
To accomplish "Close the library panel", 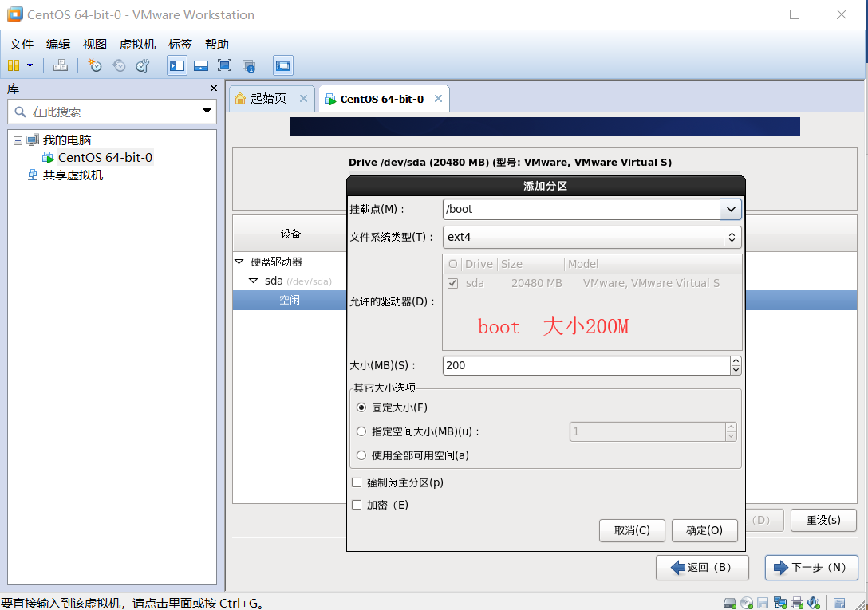I will point(214,89).
